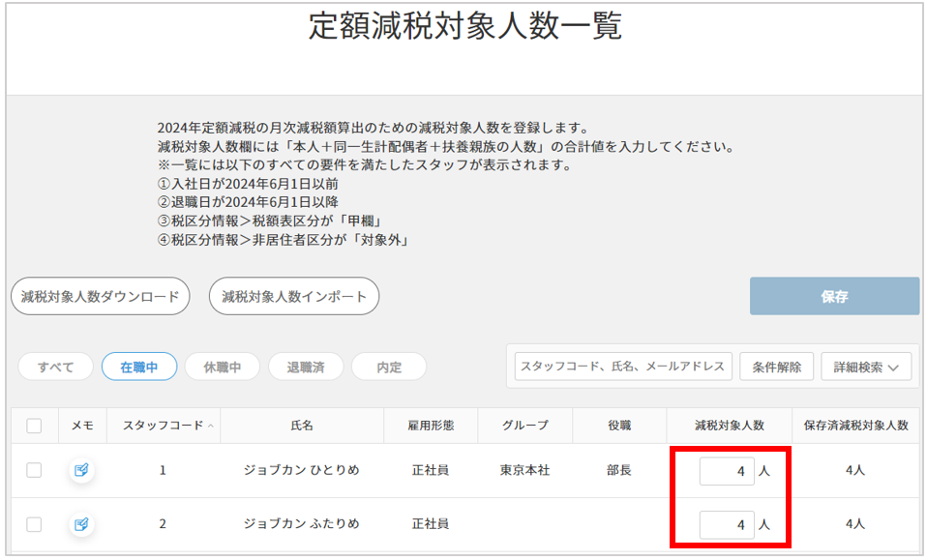
Task: Click name cell ジョブカン ふたりめ
Action: pos(302,524)
